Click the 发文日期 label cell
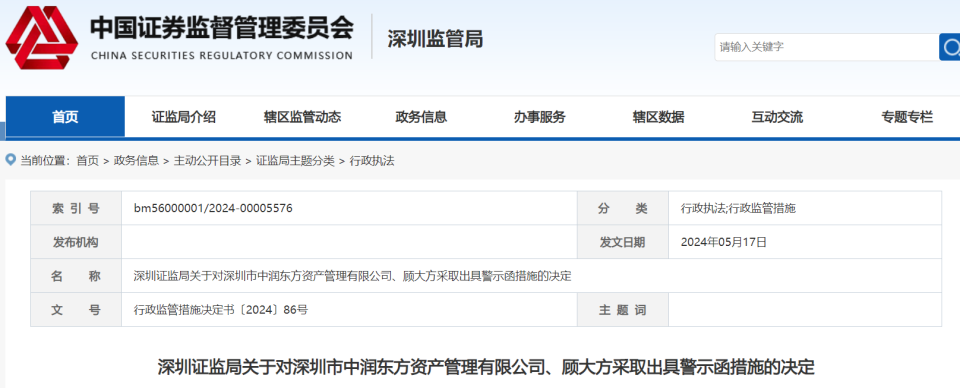 click(623, 242)
